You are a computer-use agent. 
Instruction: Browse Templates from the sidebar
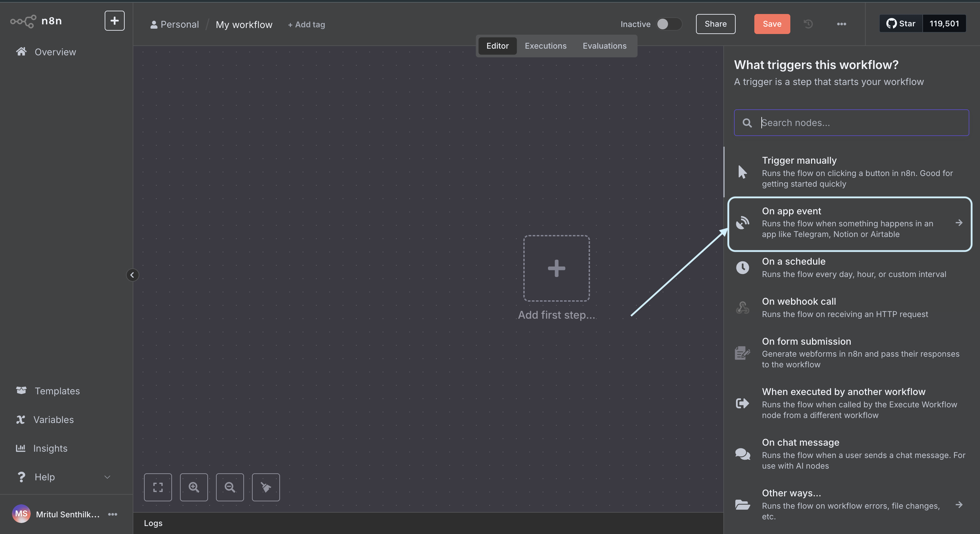[x=57, y=391]
